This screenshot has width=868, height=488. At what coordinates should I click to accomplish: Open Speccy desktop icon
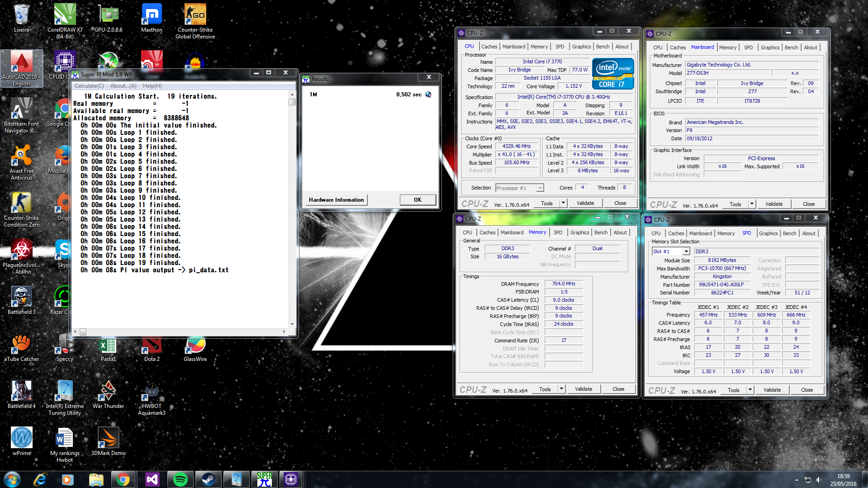click(x=65, y=347)
